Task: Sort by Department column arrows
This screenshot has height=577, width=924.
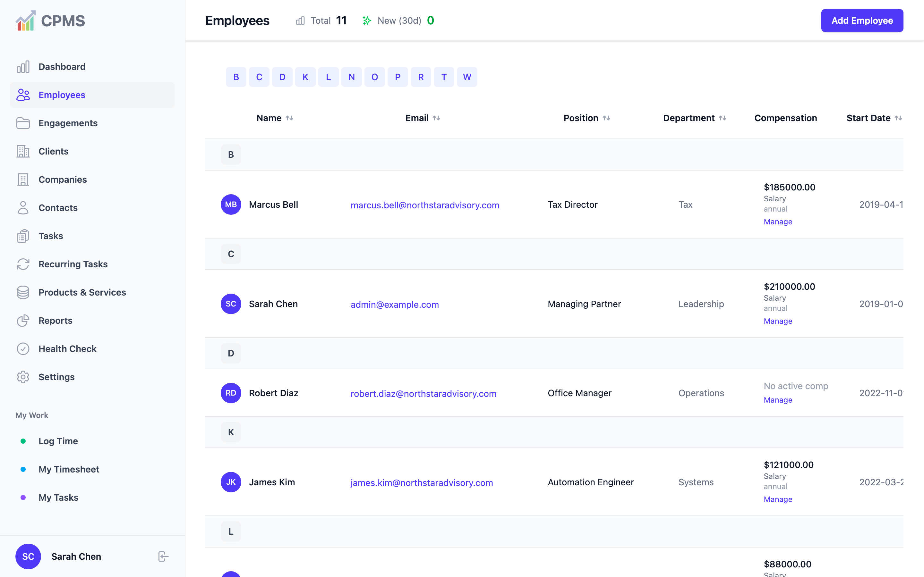Action: 723,118
